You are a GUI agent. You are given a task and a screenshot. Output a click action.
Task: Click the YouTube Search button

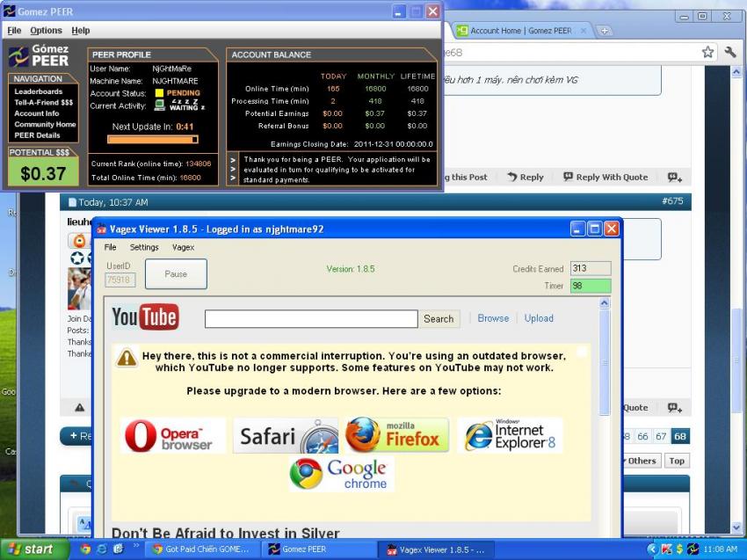coord(439,319)
